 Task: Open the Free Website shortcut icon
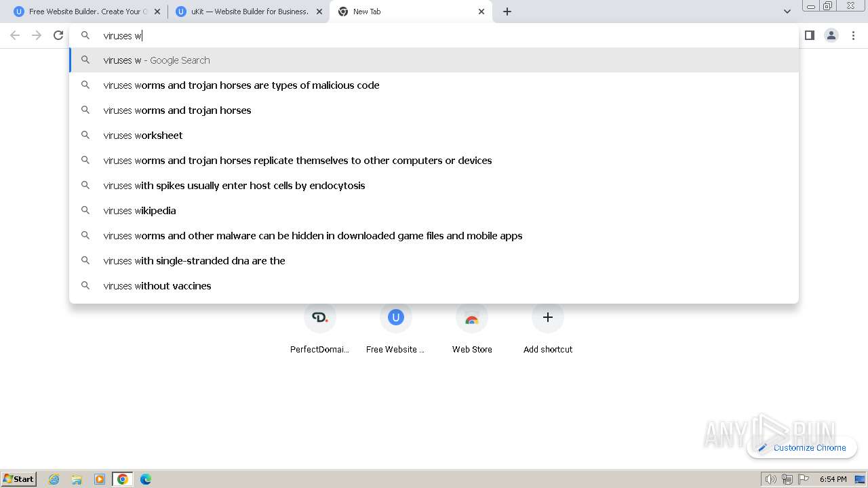coord(396,317)
